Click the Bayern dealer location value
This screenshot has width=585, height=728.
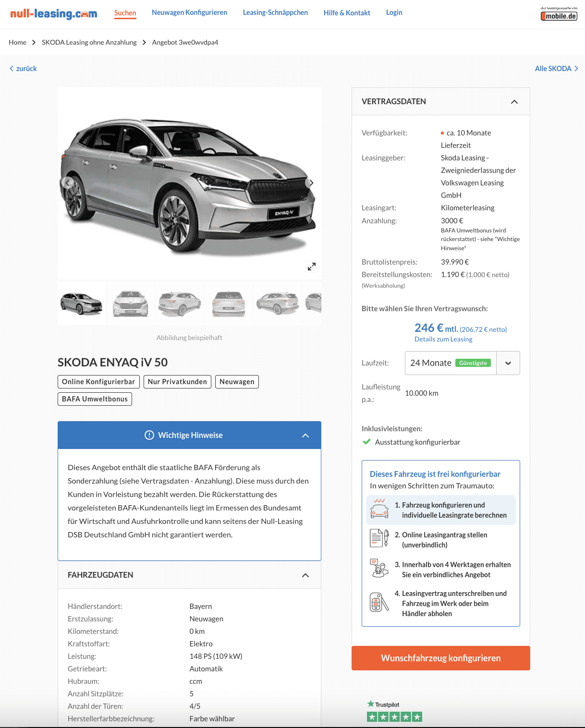(x=201, y=606)
